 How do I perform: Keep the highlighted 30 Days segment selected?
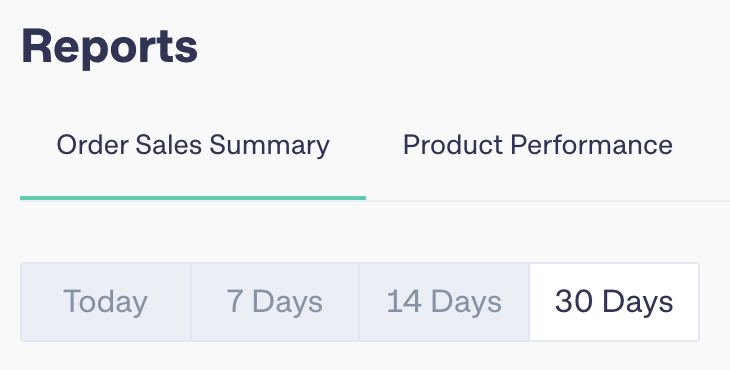pos(614,302)
